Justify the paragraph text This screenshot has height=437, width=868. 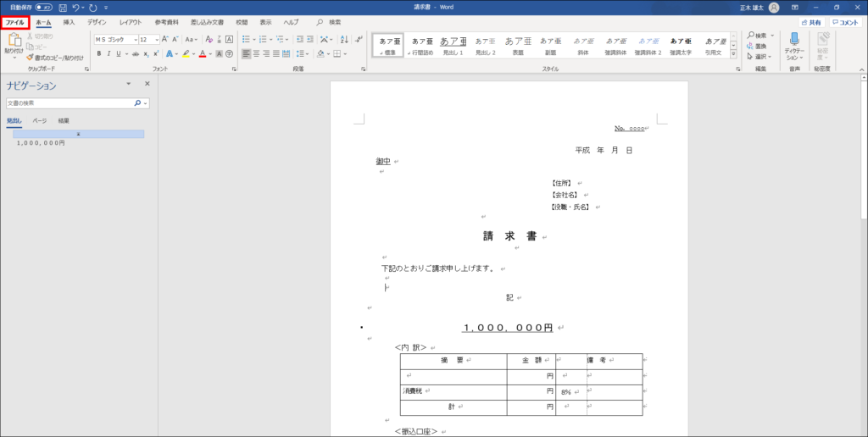pos(276,53)
